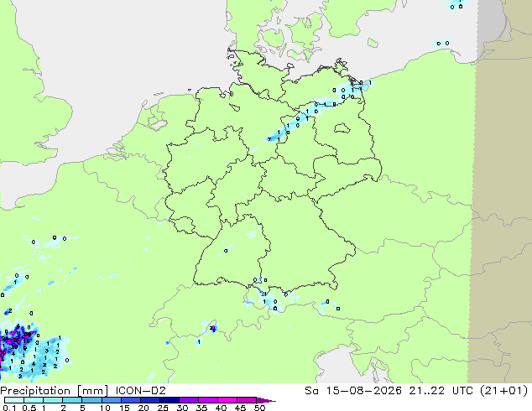Click the 25–30 mm dark blue legend box

click(170, 400)
